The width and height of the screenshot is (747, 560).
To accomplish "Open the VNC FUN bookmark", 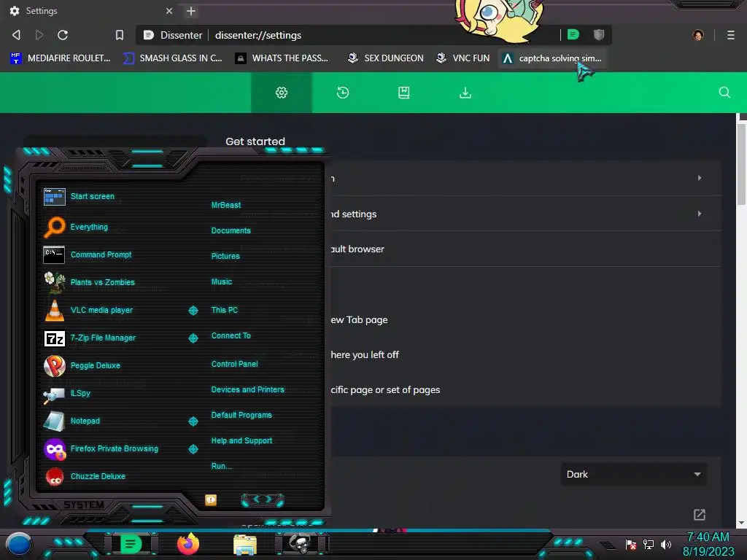I will click(x=463, y=58).
